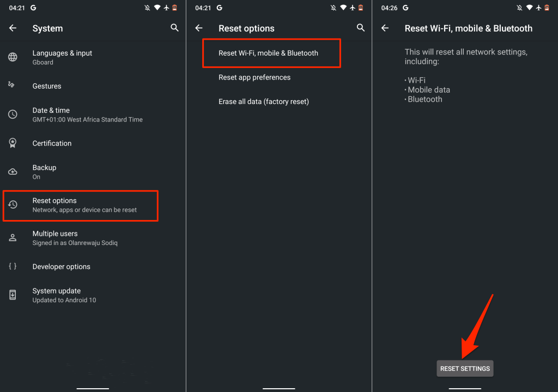This screenshot has width=558, height=392.
Task: Tap the Certification badge icon
Action: (13, 143)
